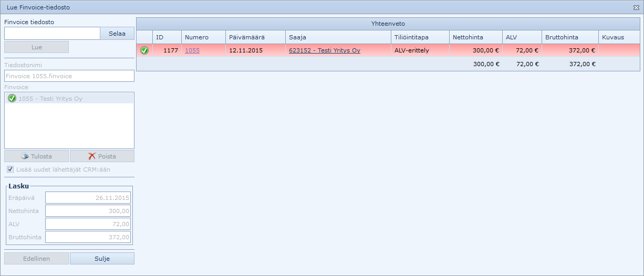Click the 300,00 € cell in the pink row
Viewport: 644px width, 276px height.
476,51
